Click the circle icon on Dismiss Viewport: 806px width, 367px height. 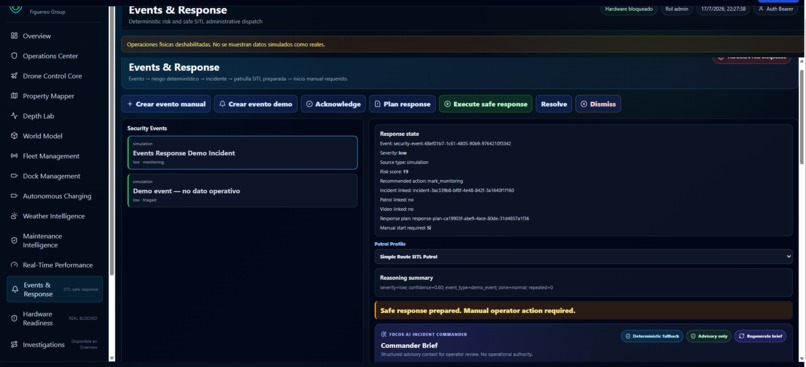pos(583,104)
